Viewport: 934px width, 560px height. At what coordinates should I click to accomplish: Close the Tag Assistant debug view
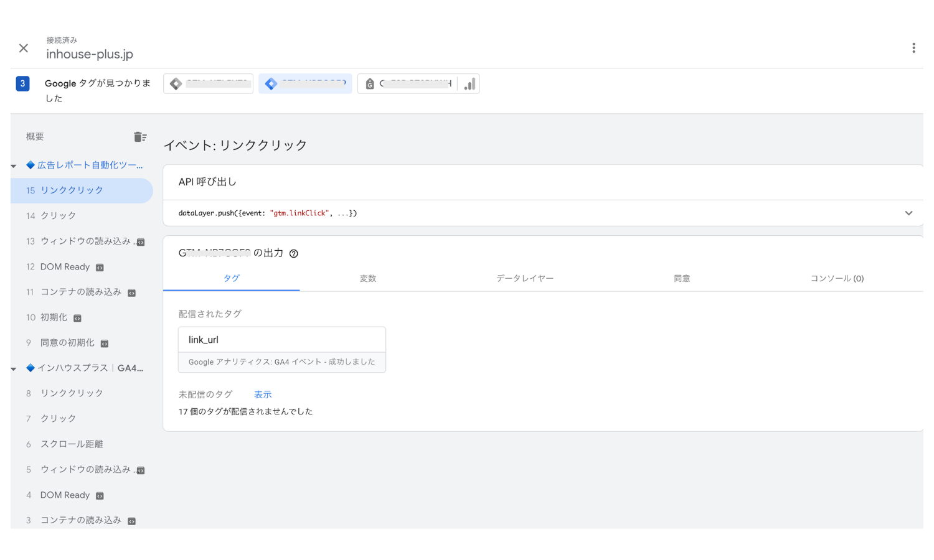pyautogui.click(x=24, y=48)
